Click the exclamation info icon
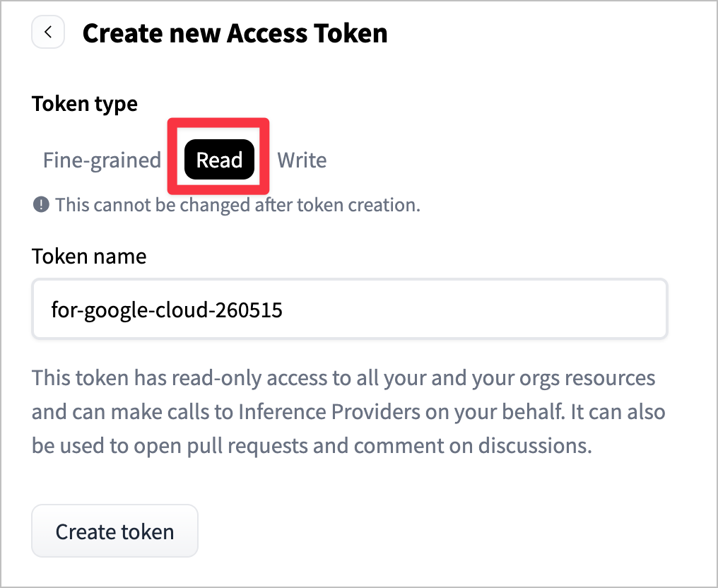Screen dimensions: 718x588 coord(41,204)
